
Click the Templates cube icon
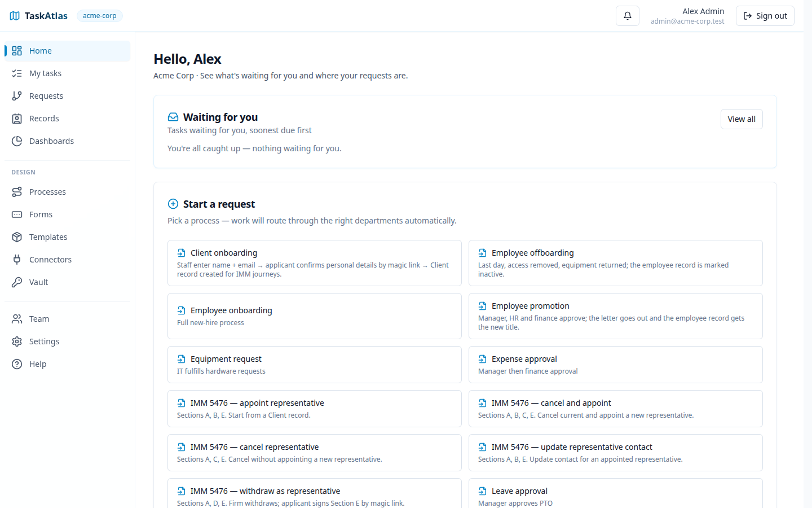(17, 237)
